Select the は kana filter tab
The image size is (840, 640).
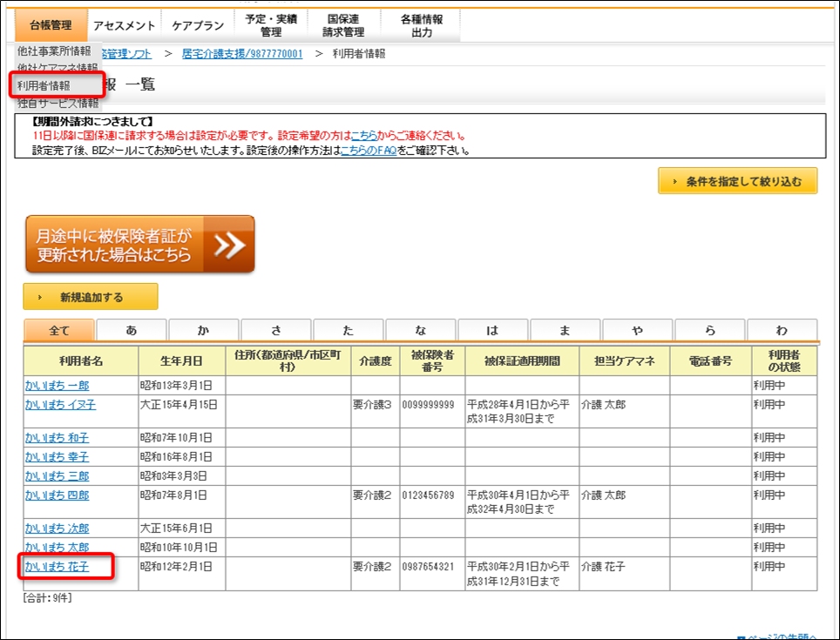[493, 330]
